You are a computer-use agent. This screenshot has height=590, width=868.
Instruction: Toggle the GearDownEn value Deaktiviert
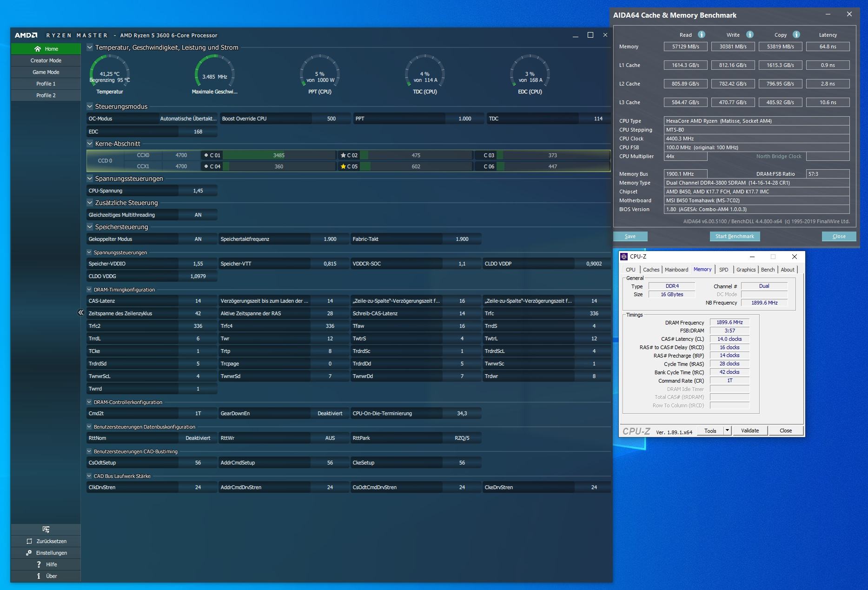[330, 413]
